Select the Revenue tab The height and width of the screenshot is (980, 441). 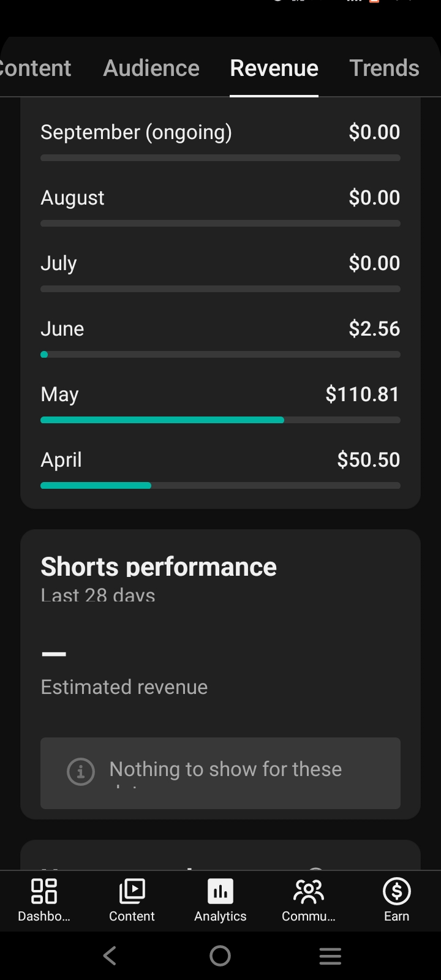click(x=274, y=67)
